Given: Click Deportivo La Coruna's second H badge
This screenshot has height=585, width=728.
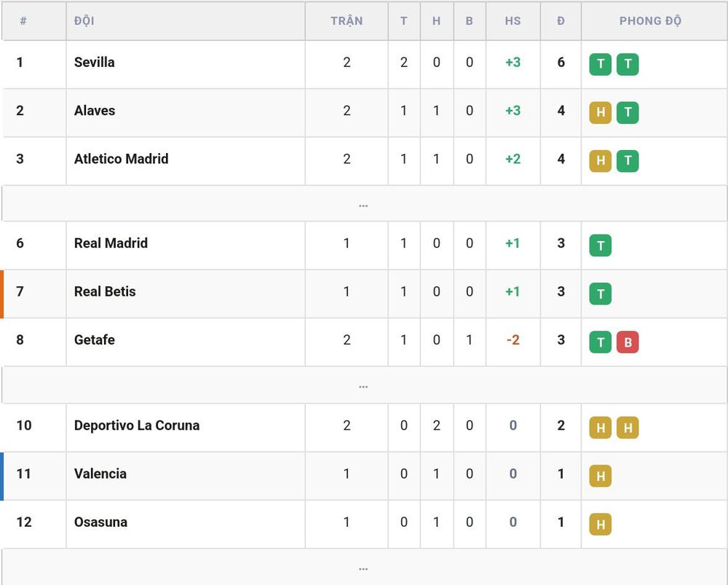Looking at the screenshot, I should (x=628, y=428).
